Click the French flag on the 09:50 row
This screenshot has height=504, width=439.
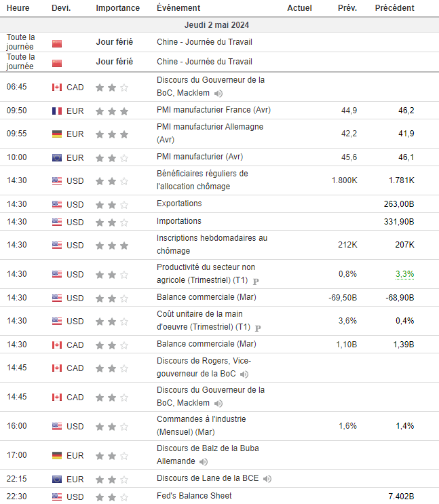pyautogui.click(x=57, y=111)
